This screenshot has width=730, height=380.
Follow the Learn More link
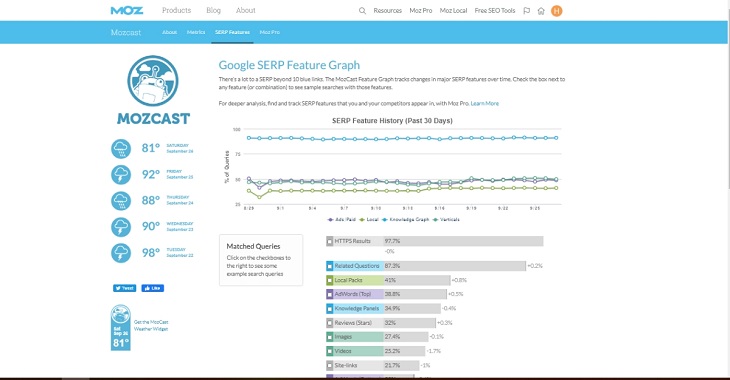pos(485,103)
